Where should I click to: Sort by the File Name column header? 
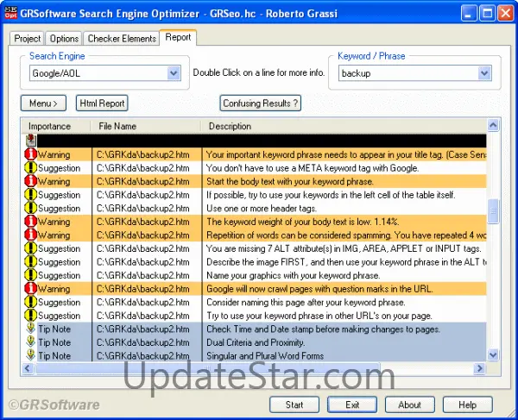(146, 126)
